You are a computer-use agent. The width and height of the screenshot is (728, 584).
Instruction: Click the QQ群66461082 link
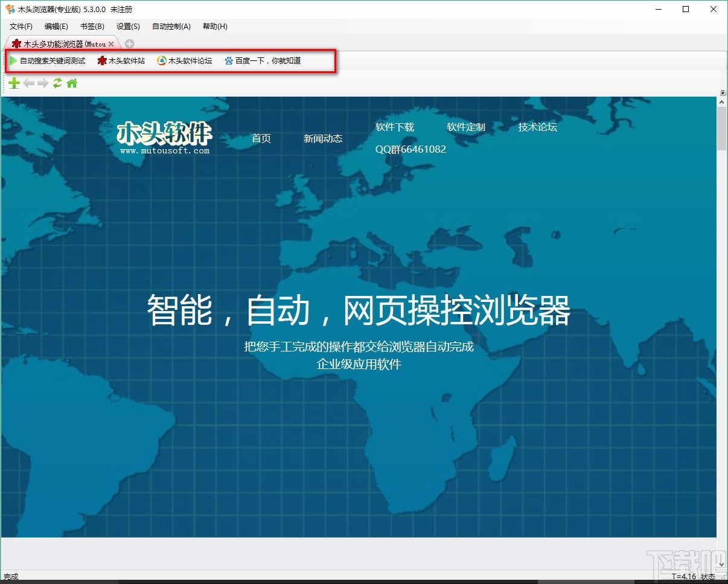coord(410,149)
